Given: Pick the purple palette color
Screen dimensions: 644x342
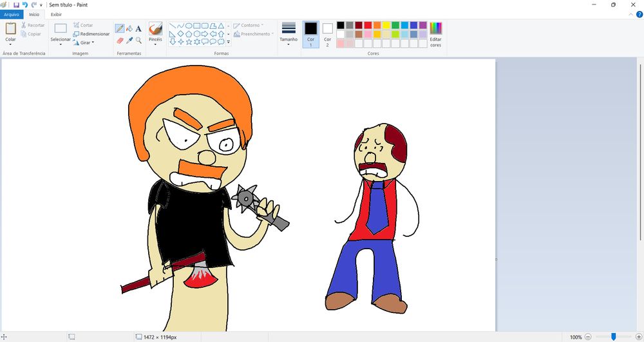Looking at the screenshot, I should coord(422,25).
